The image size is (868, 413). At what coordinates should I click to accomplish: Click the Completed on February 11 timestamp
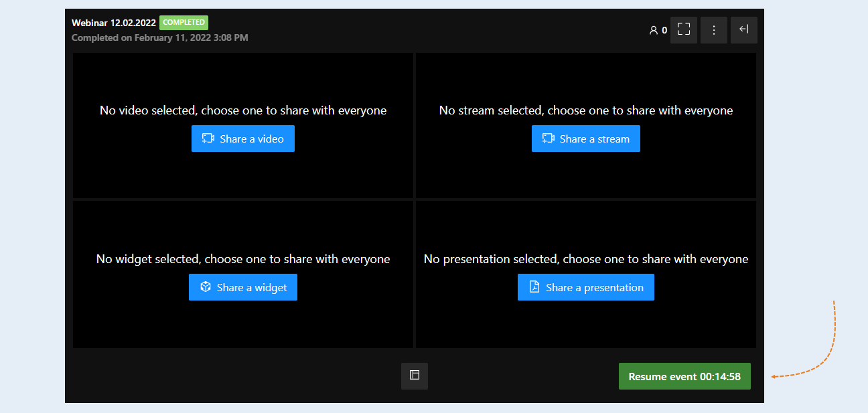[x=160, y=37]
